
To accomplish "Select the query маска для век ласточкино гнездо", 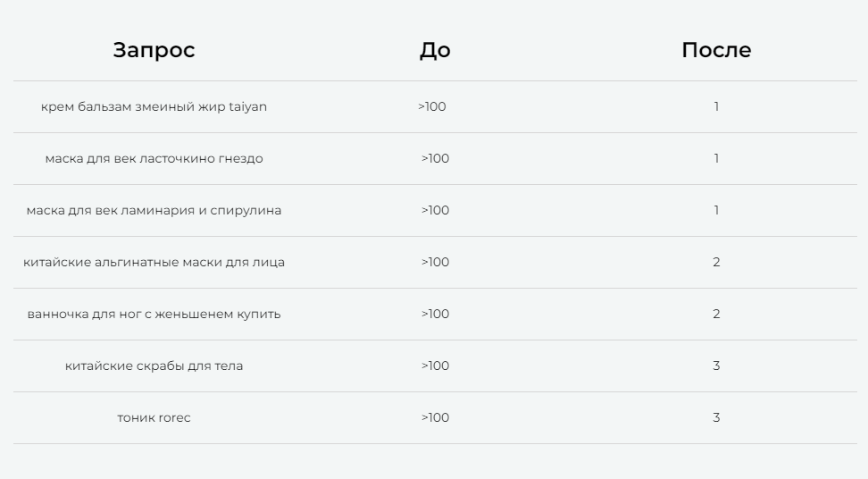I will coord(154,158).
